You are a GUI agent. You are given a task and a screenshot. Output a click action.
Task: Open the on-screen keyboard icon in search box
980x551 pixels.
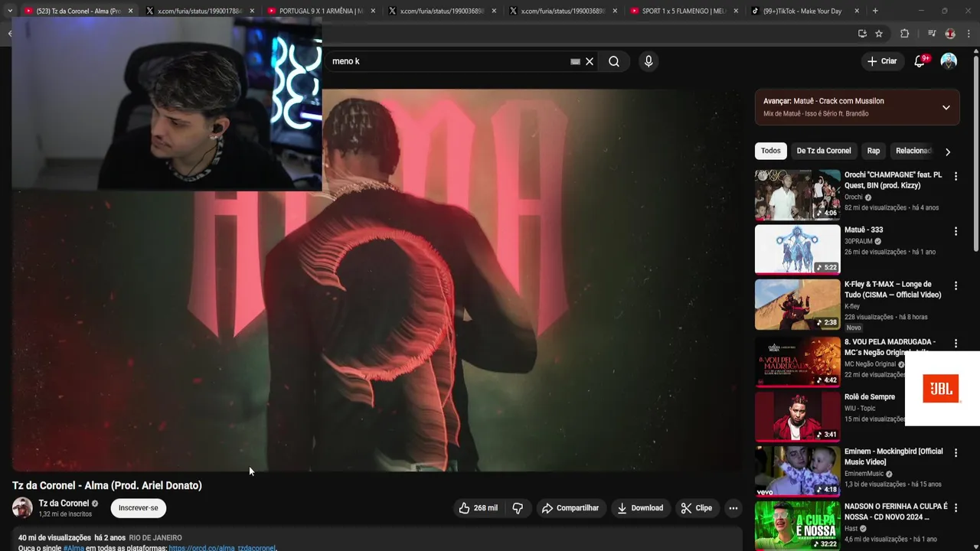click(x=575, y=61)
